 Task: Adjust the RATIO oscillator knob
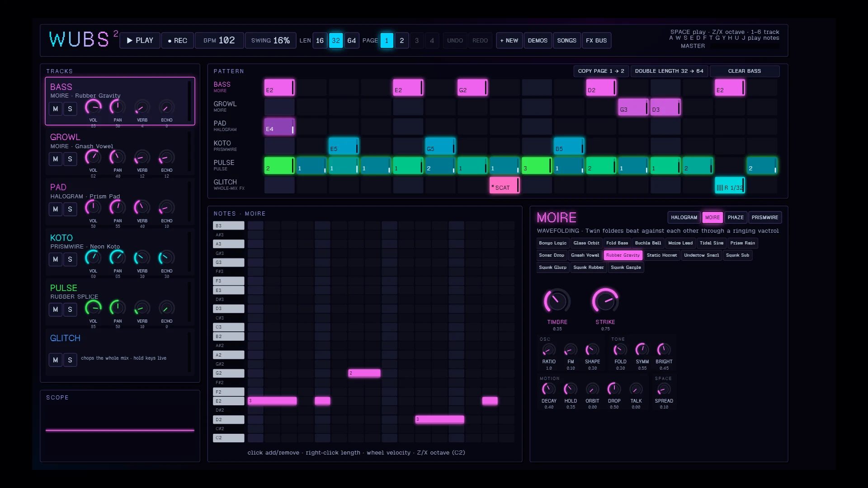[x=549, y=350]
